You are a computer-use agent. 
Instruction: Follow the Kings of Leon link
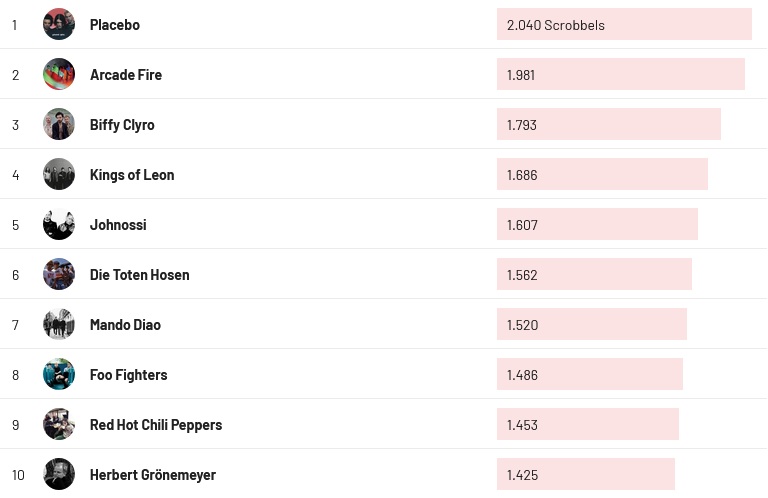[132, 175]
